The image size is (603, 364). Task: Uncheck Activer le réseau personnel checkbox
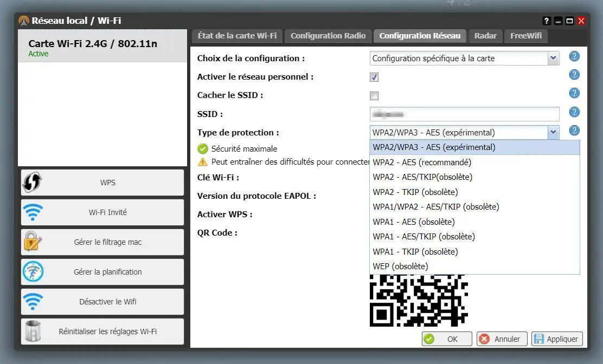(374, 77)
